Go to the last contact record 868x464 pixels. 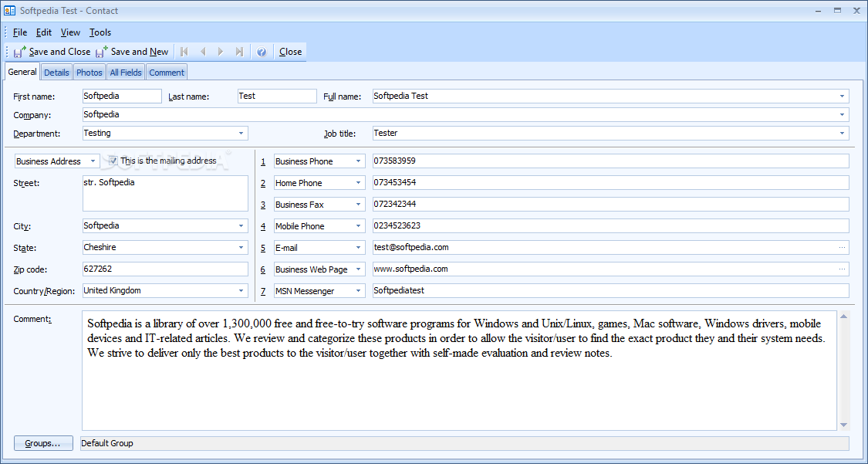[x=239, y=52]
